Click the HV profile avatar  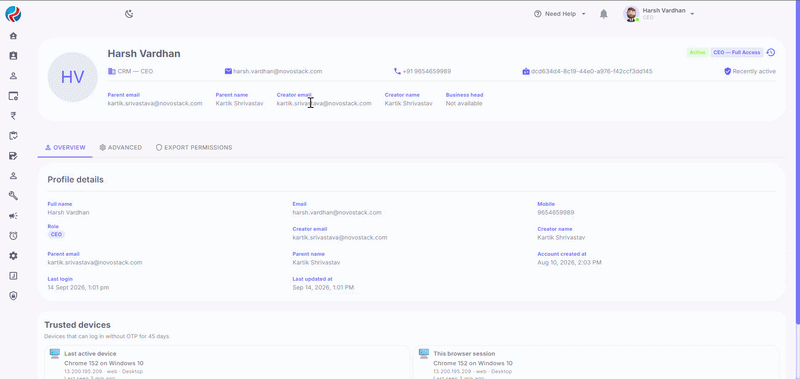pyautogui.click(x=72, y=77)
